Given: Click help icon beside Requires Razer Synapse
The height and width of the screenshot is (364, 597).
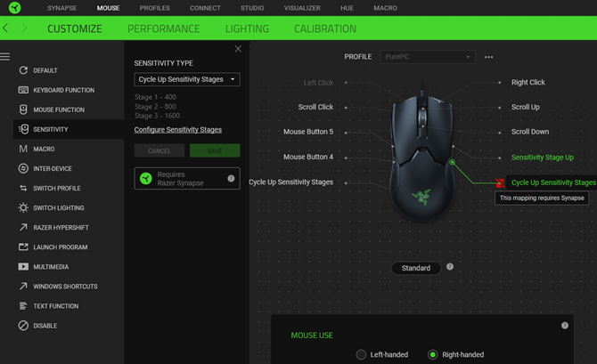Looking at the screenshot, I should pyautogui.click(x=231, y=178).
